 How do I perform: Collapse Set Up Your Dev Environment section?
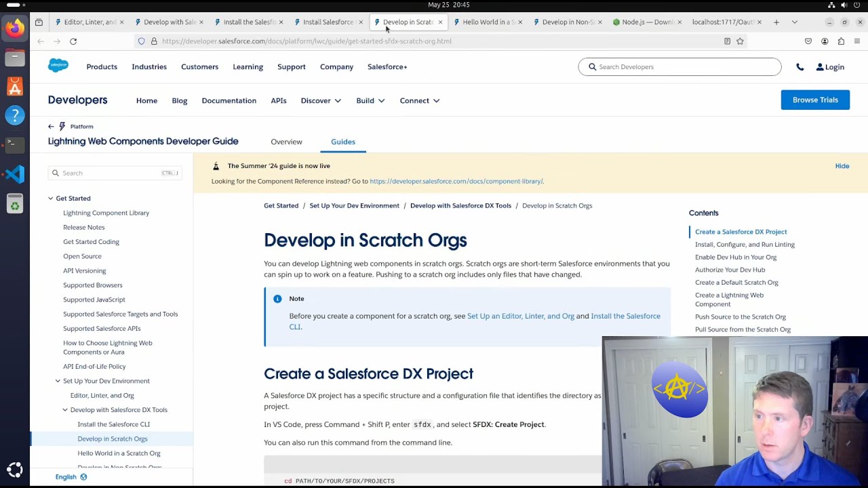click(58, 381)
